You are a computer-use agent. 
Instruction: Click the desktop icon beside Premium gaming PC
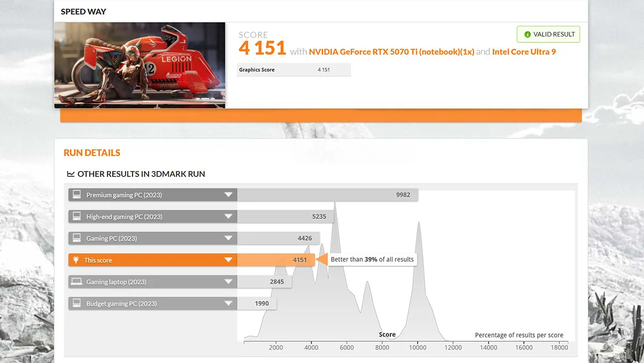77,195
